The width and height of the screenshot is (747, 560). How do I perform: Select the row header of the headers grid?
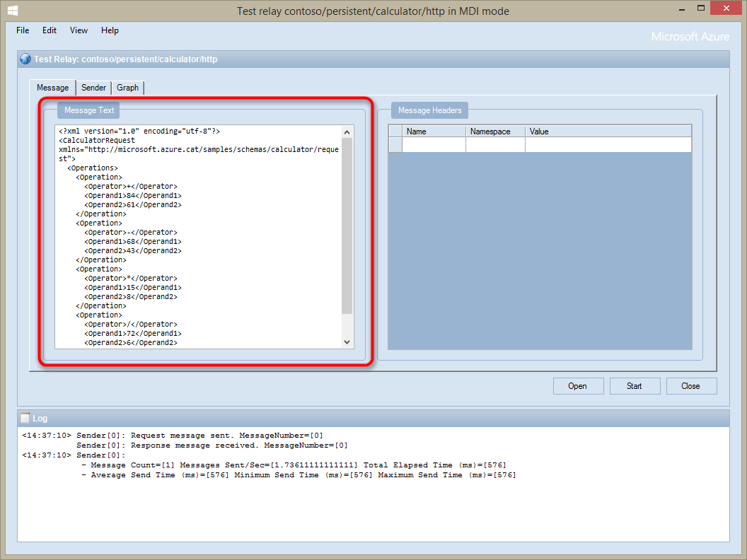click(395, 145)
